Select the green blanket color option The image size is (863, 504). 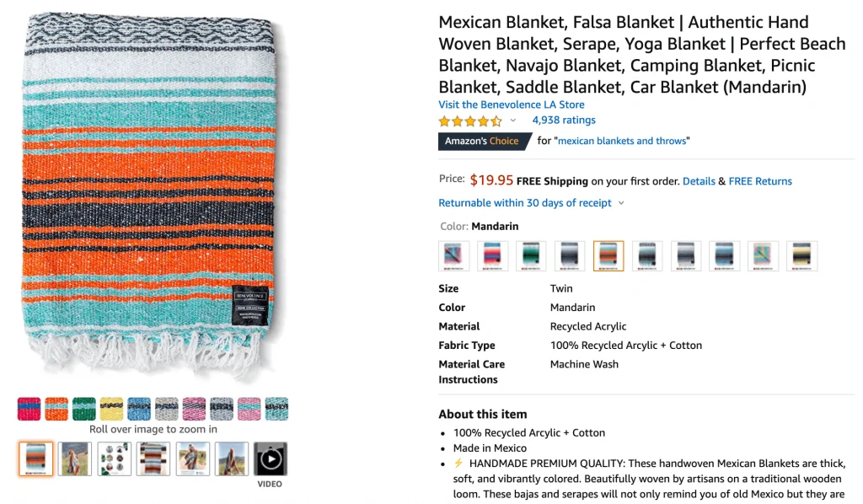pyautogui.click(x=532, y=256)
